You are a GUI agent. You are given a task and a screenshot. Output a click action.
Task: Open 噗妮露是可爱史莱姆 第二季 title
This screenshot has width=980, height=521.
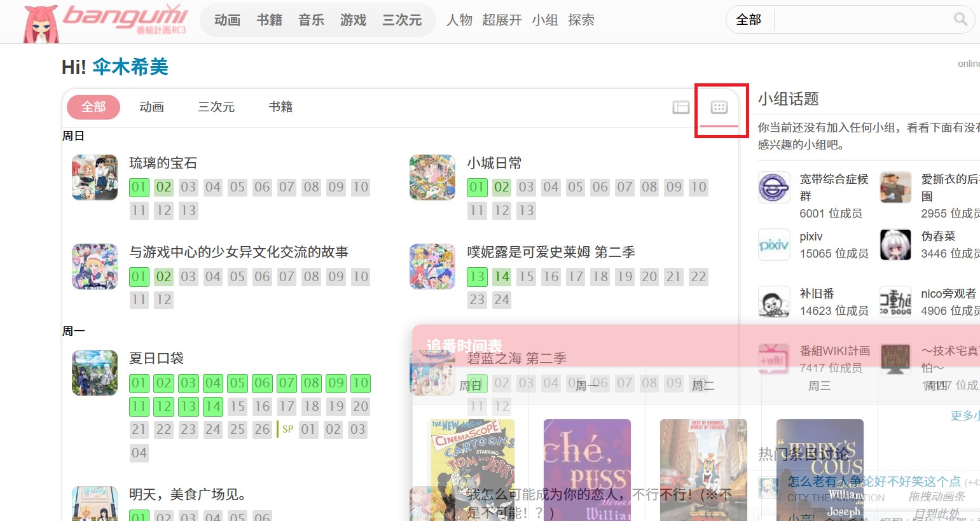pyautogui.click(x=551, y=252)
